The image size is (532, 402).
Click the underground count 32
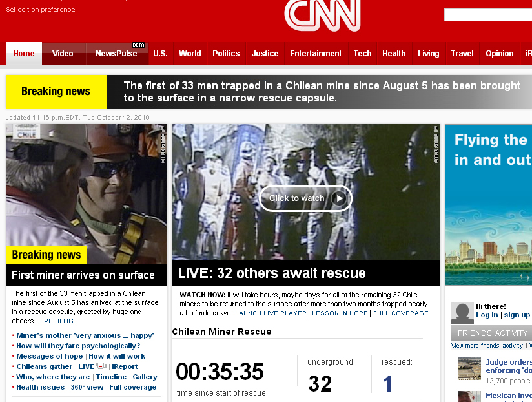click(x=320, y=384)
